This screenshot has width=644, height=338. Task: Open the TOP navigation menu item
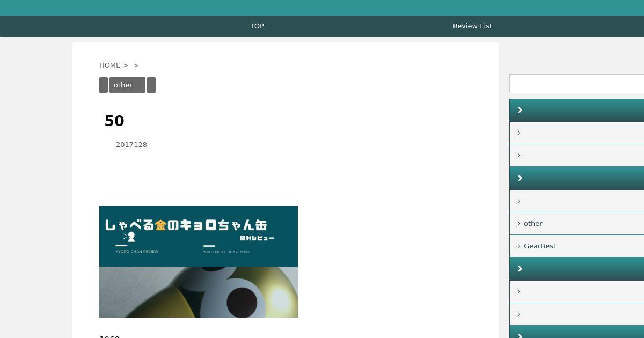click(x=257, y=26)
